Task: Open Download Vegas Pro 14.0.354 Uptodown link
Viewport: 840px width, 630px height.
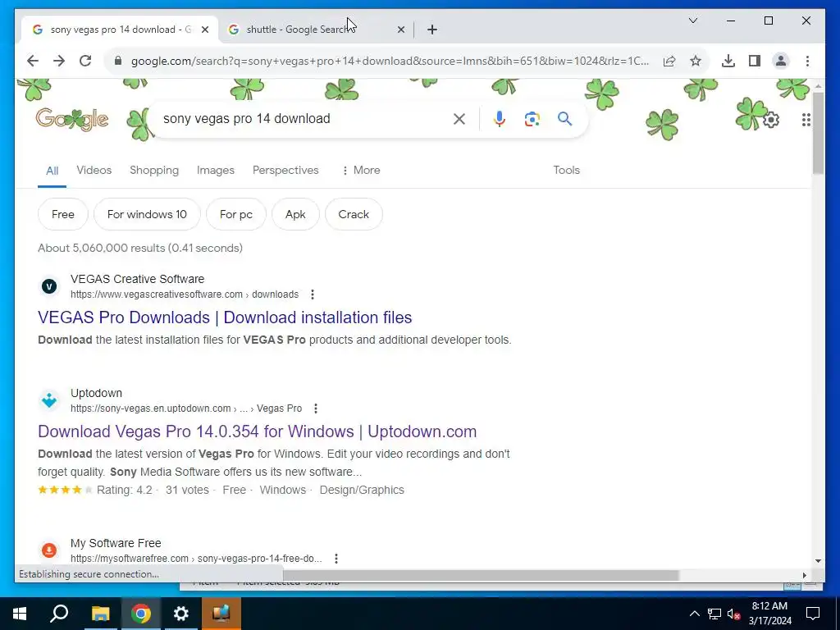Action: pos(257,431)
